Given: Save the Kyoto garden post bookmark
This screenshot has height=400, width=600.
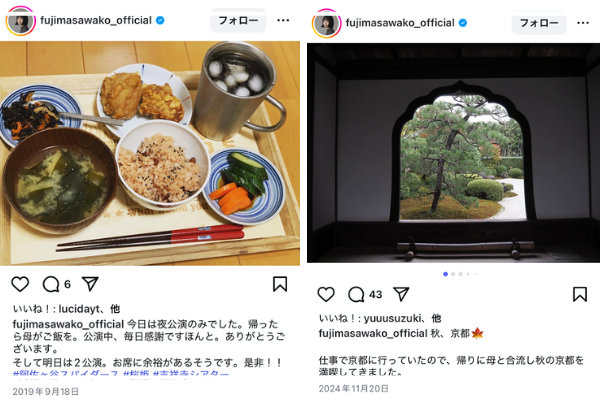Looking at the screenshot, I should [x=580, y=294].
